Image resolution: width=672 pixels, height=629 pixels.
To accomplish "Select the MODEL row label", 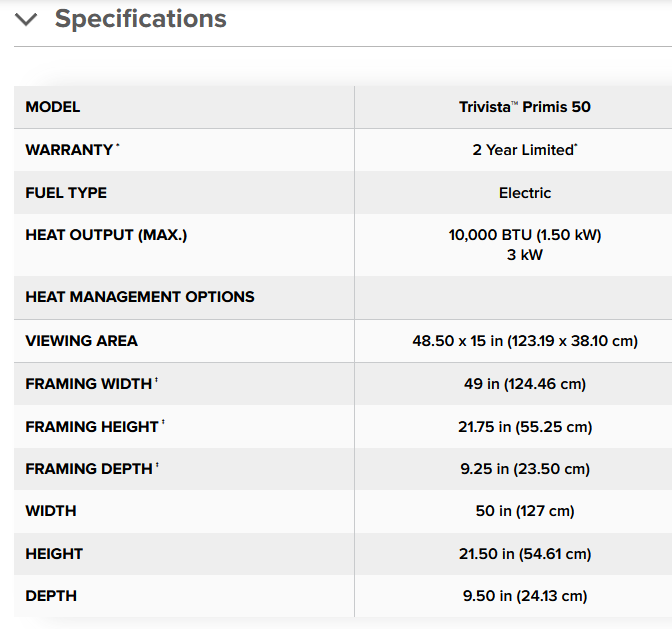I will click(53, 107).
